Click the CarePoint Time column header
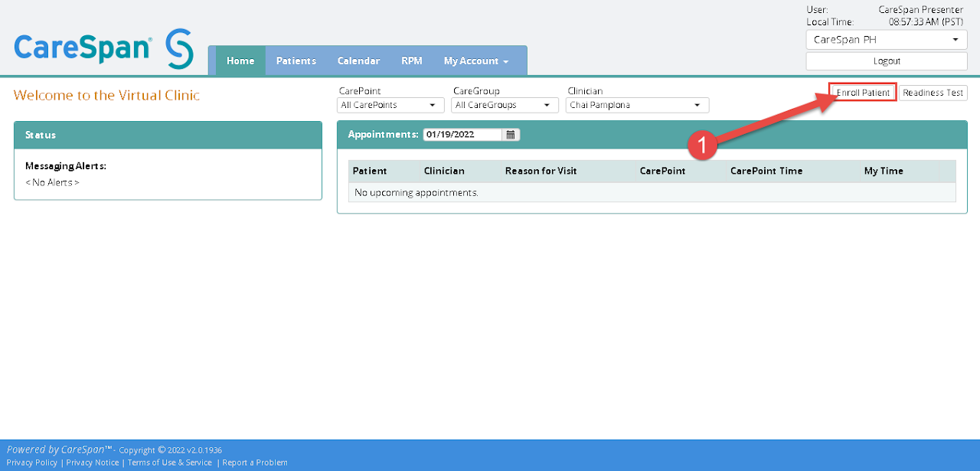The height and width of the screenshot is (471, 980). 766,171
